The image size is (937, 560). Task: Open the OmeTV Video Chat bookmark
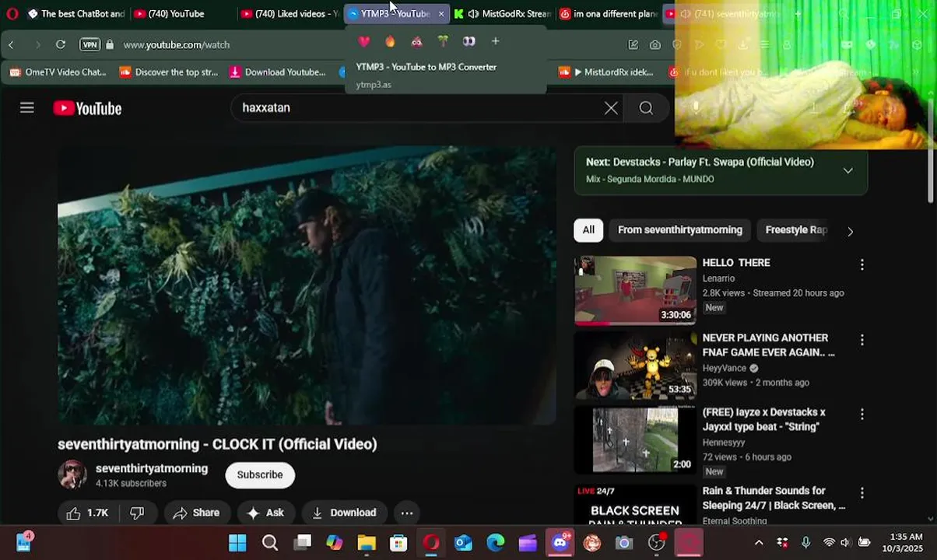[58, 72]
